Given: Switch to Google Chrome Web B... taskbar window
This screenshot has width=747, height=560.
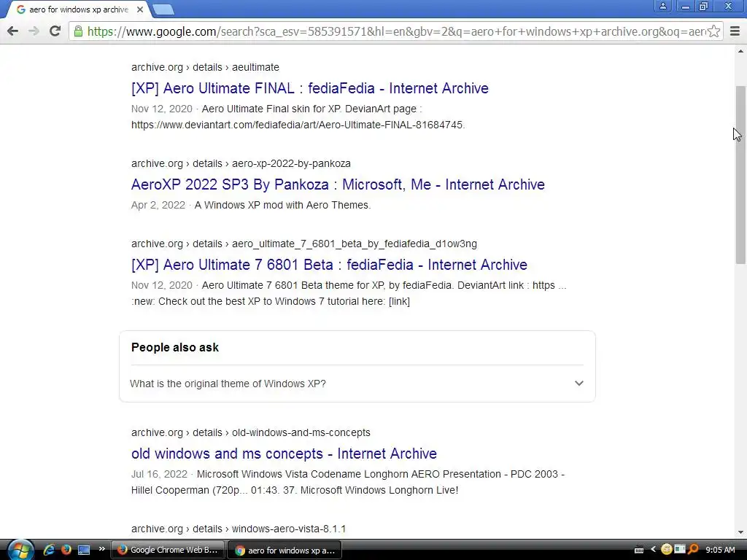Looking at the screenshot, I should tap(168, 550).
